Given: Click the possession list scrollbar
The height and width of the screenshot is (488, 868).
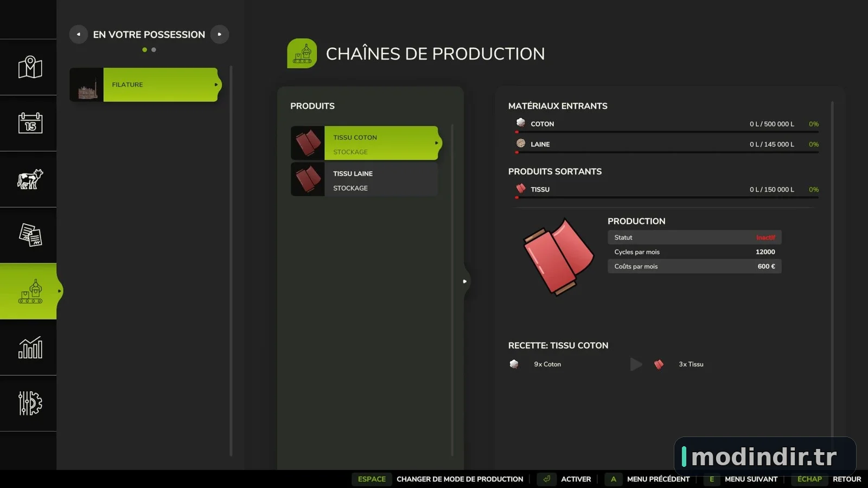Looking at the screenshot, I should tap(231, 261).
